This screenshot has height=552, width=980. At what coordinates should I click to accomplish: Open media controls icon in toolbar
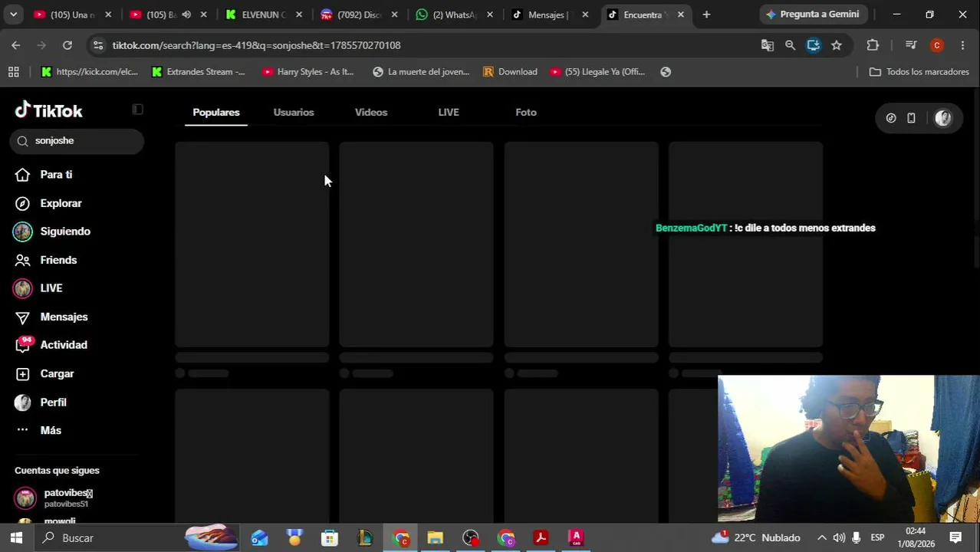pos(910,45)
